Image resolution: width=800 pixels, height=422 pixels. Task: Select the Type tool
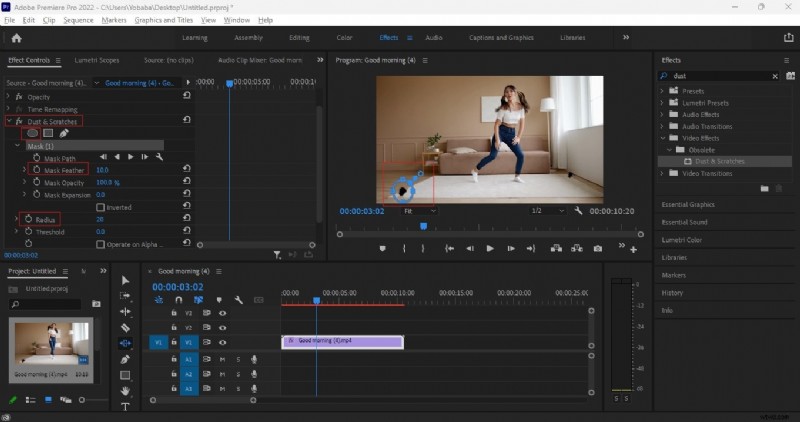click(125, 407)
